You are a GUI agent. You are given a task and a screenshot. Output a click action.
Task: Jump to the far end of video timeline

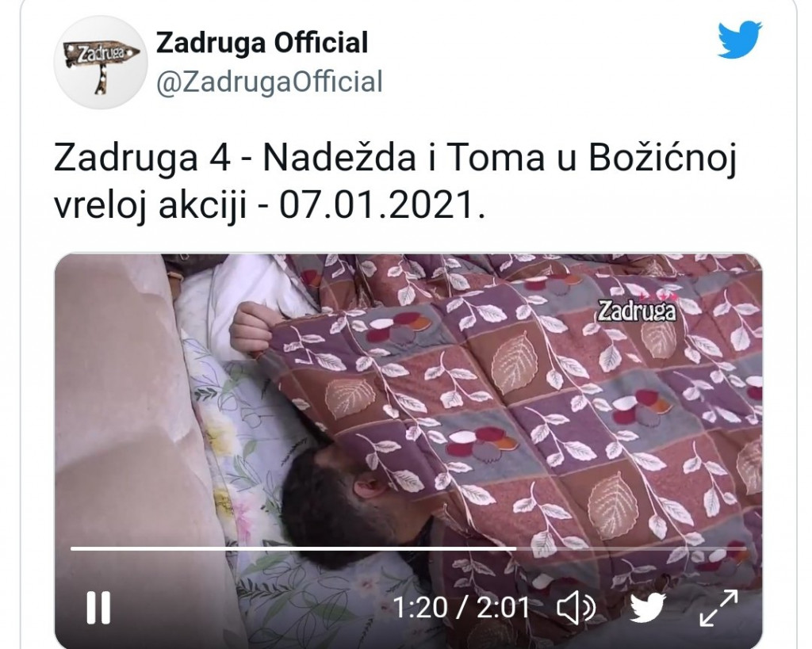744,548
